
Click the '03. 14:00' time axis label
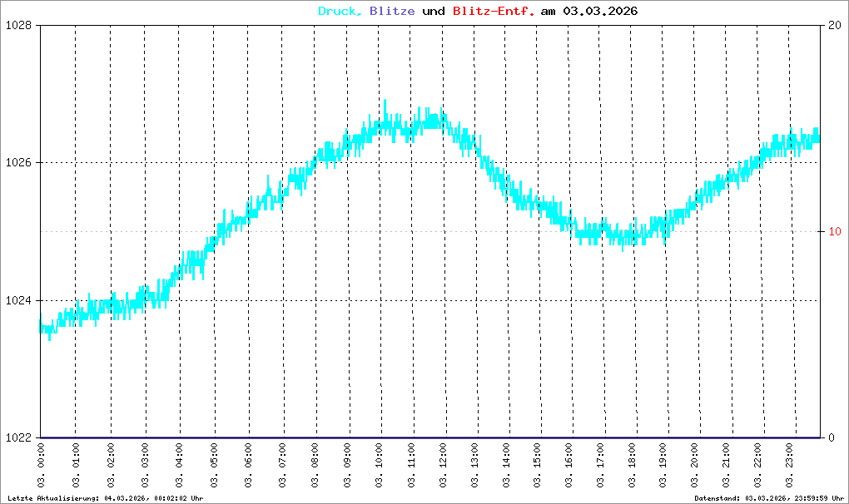tap(506, 466)
